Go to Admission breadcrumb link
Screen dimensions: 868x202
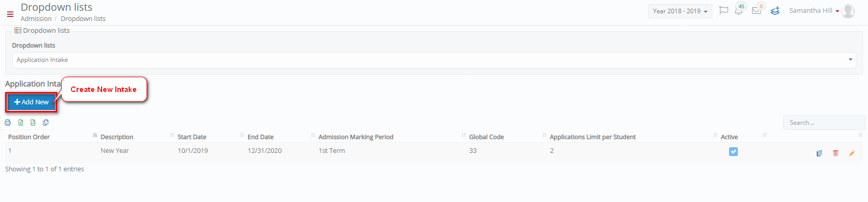pos(36,18)
